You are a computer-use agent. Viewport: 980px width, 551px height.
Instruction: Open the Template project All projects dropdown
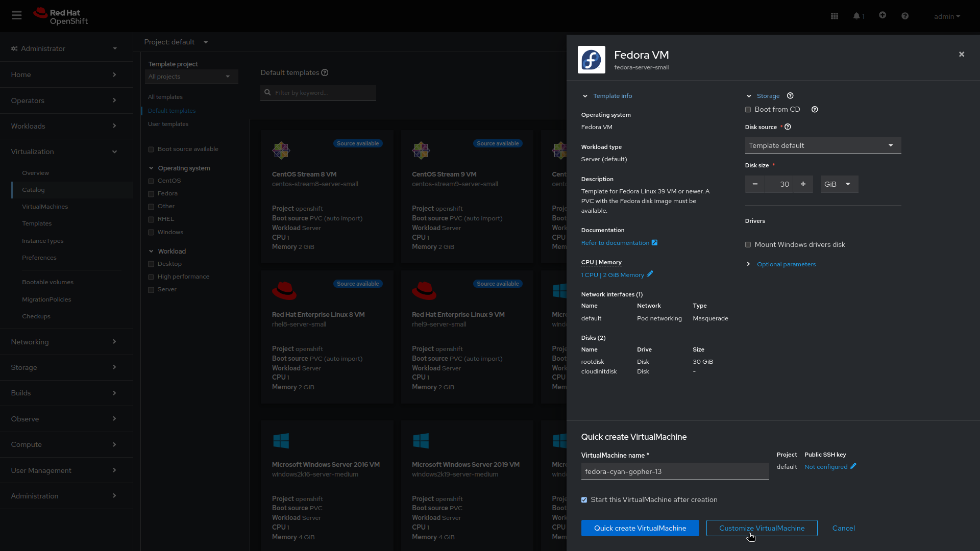[x=191, y=77]
